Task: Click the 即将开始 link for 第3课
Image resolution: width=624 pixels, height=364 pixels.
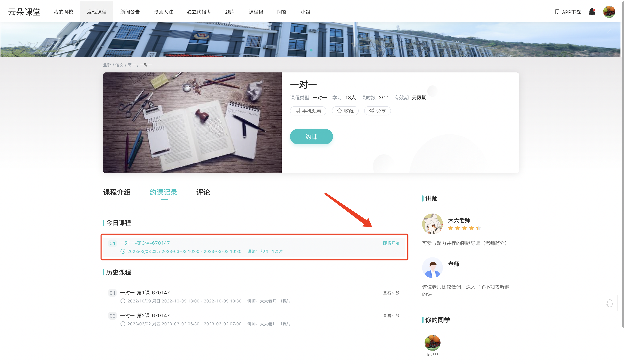Action: pyautogui.click(x=391, y=243)
